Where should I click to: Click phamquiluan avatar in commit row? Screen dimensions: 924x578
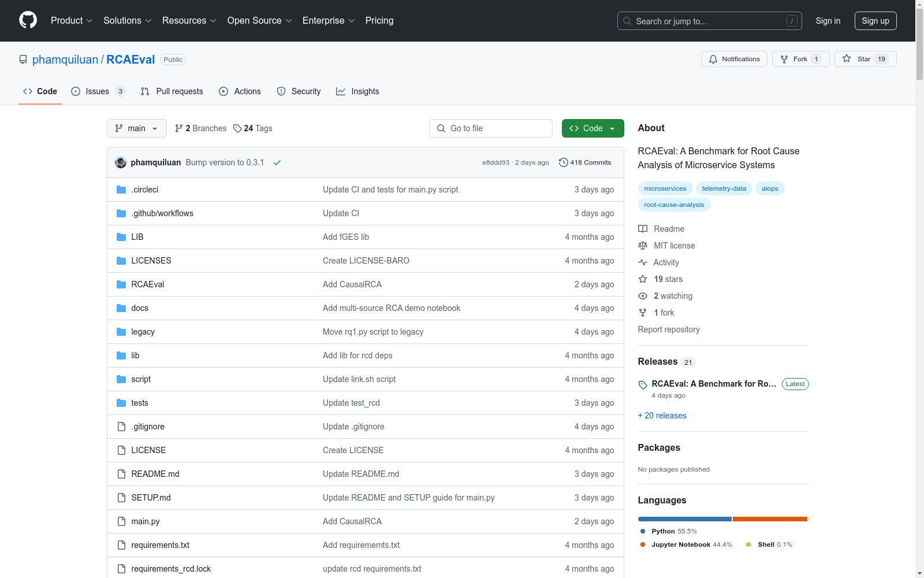pyautogui.click(x=121, y=162)
